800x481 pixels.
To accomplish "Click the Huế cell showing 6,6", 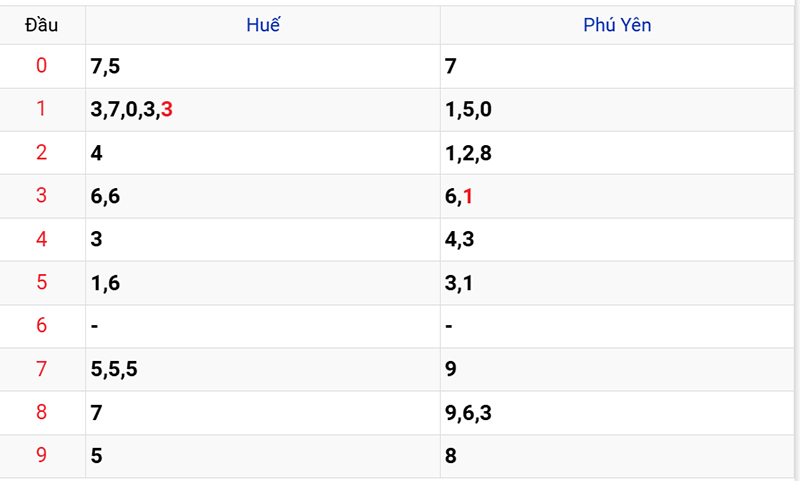I will tap(105, 196).
